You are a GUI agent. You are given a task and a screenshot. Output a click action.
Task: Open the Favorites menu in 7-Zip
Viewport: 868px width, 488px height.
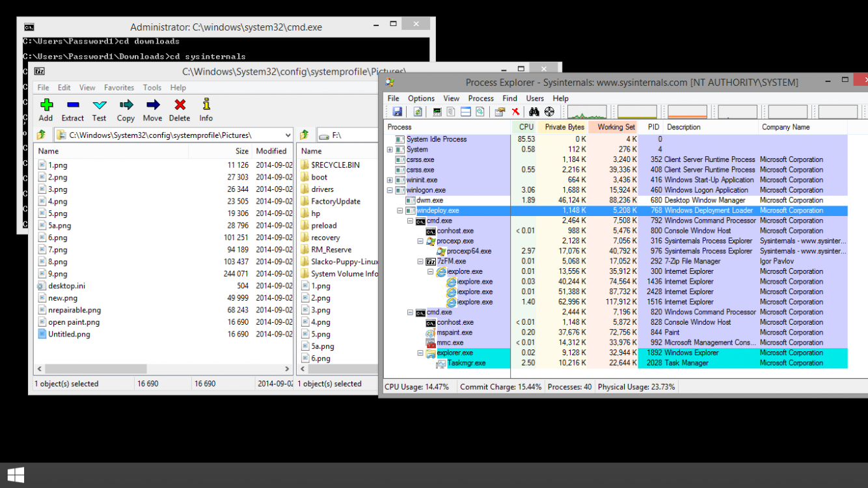[119, 87]
